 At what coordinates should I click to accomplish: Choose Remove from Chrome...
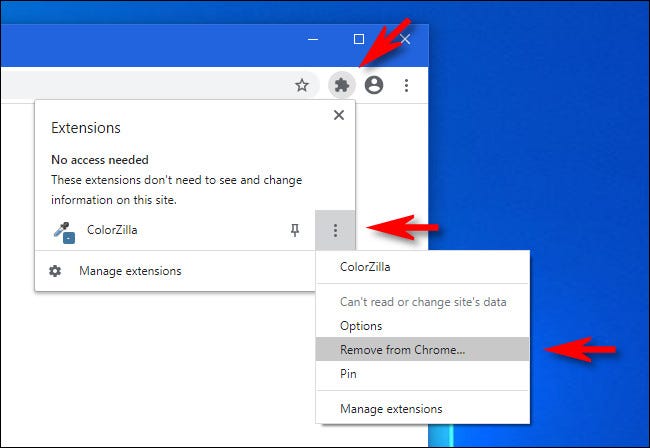[x=422, y=349]
